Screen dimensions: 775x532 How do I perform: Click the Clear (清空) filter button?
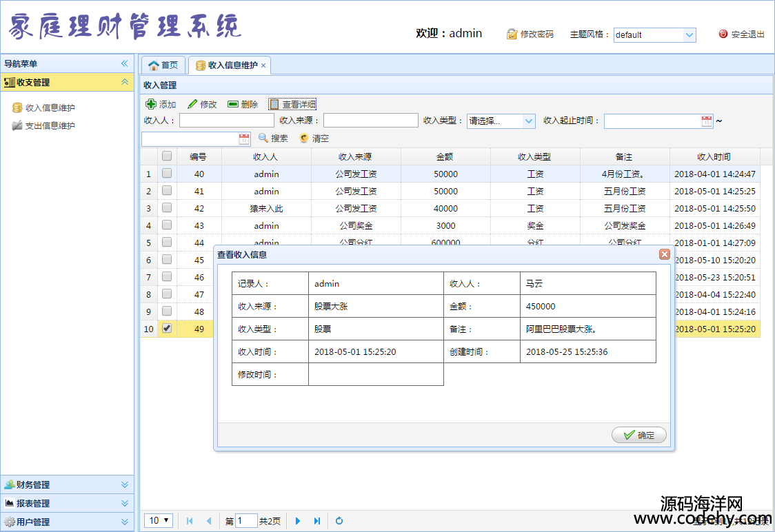[x=314, y=139]
